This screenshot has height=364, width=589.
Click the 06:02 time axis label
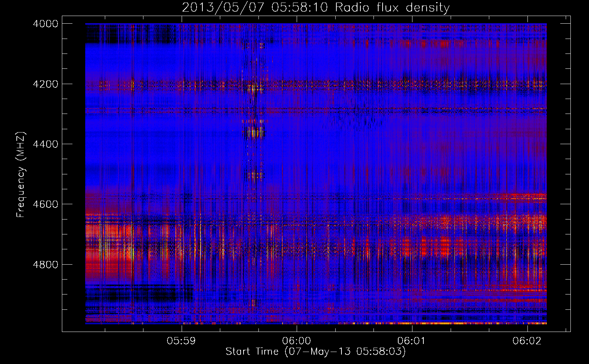pos(527,341)
